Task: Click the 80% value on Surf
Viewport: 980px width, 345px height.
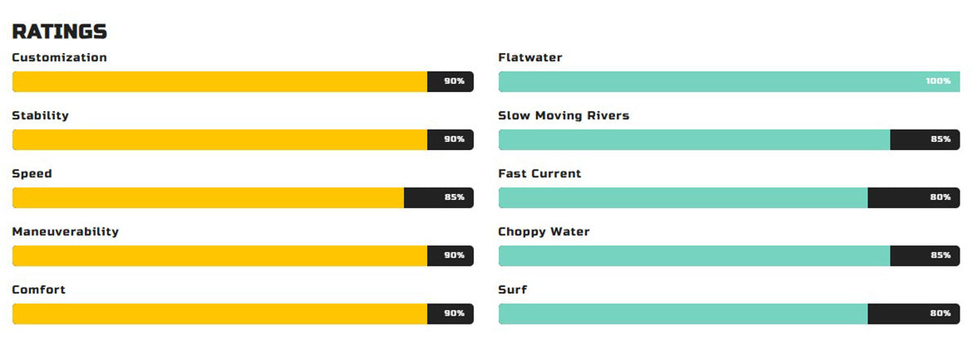Action: click(x=941, y=313)
